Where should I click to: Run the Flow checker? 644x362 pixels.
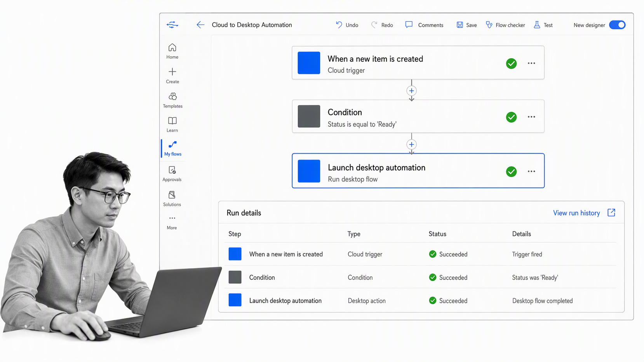coord(505,25)
